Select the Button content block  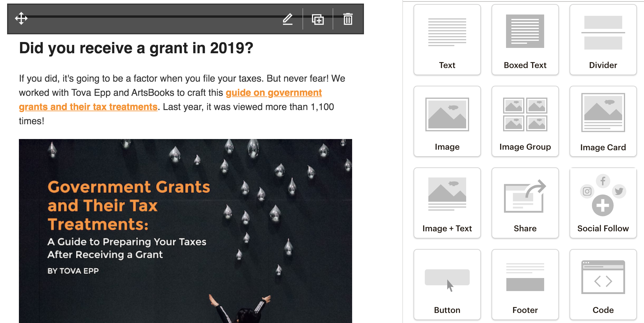coord(447,285)
